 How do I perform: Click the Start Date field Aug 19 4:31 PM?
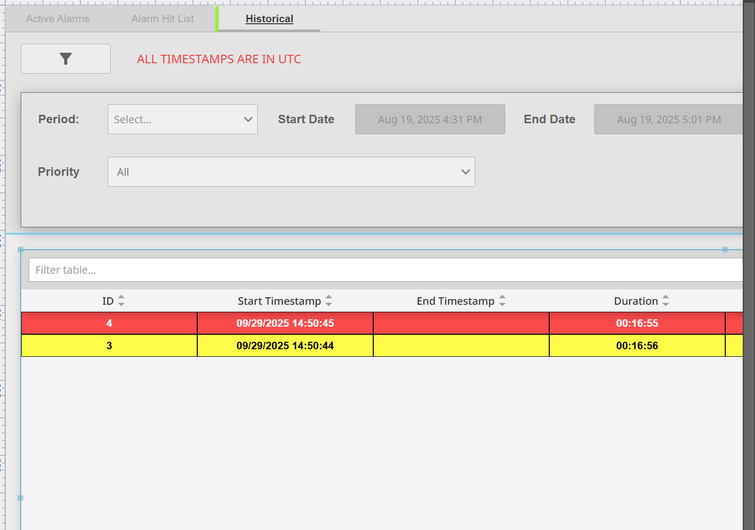(x=430, y=119)
